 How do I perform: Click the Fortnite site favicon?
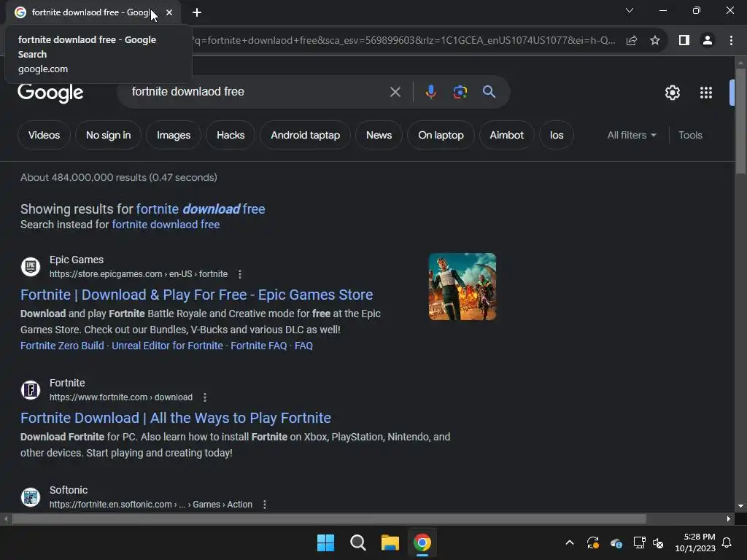31,389
